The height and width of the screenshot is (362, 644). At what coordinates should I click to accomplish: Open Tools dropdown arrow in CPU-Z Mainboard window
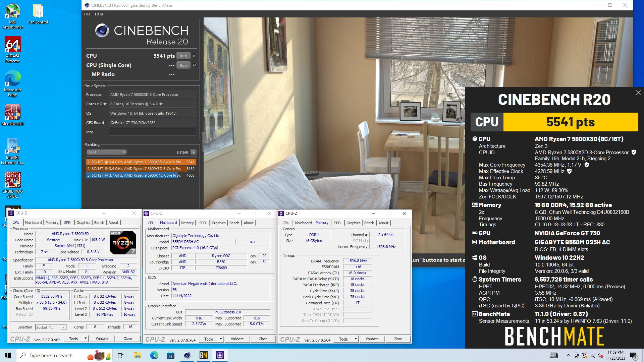(x=221, y=339)
